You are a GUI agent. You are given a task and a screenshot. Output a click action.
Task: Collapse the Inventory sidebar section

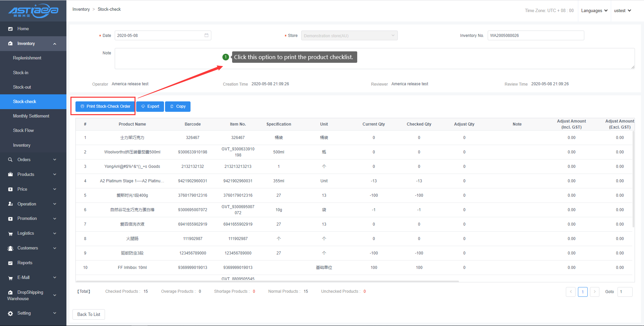click(x=55, y=44)
